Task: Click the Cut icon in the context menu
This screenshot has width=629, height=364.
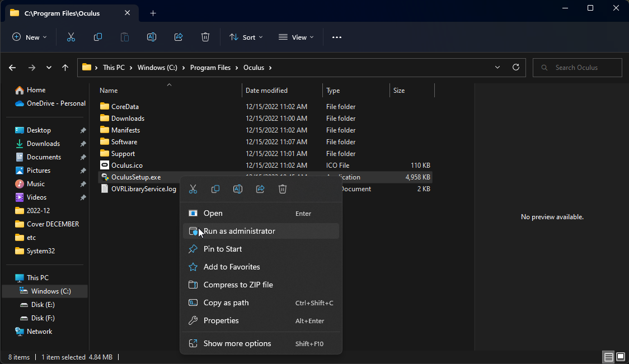Action: point(193,189)
